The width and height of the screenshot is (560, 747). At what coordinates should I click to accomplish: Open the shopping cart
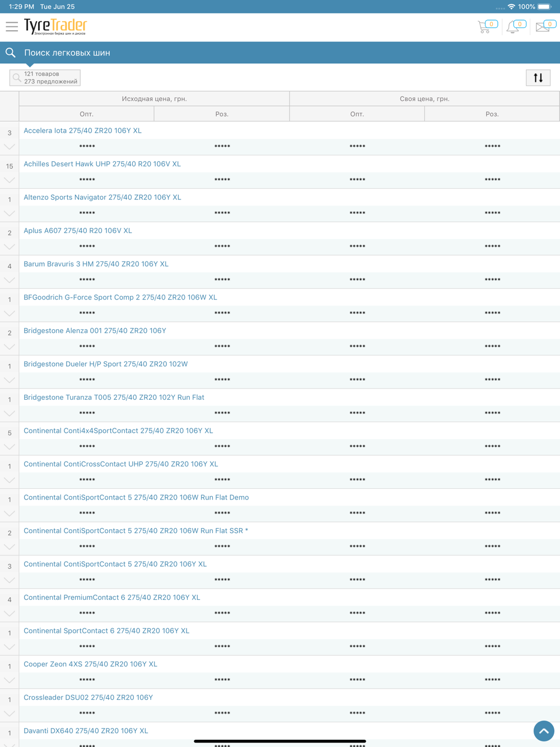pyautogui.click(x=487, y=26)
